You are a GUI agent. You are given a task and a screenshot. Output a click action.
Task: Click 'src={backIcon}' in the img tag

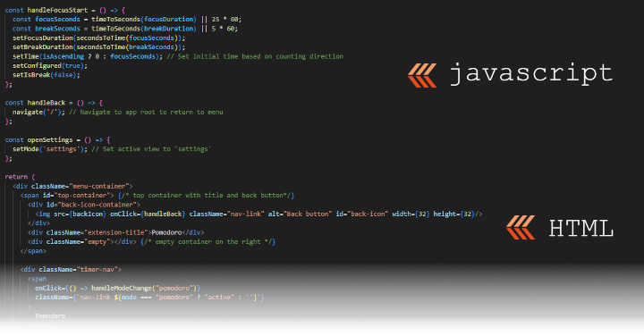80,214
